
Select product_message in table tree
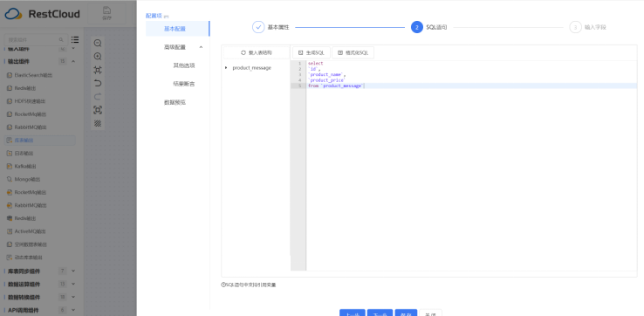tap(252, 68)
